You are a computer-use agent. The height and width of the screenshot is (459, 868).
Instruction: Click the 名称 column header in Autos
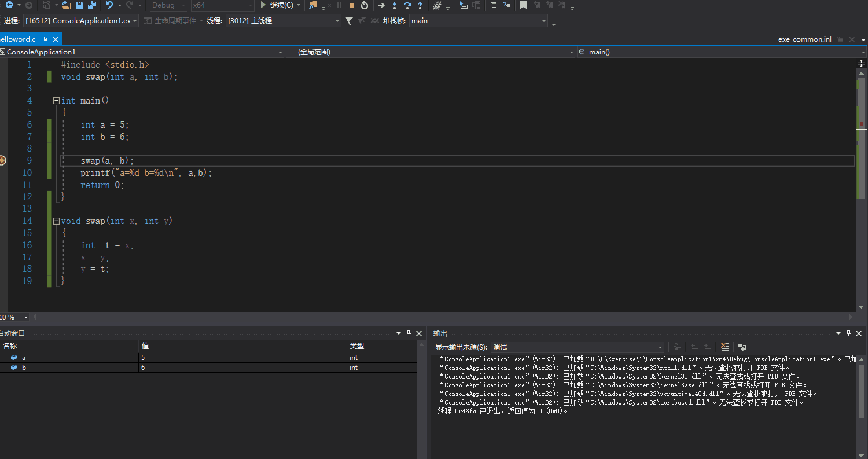coord(69,346)
